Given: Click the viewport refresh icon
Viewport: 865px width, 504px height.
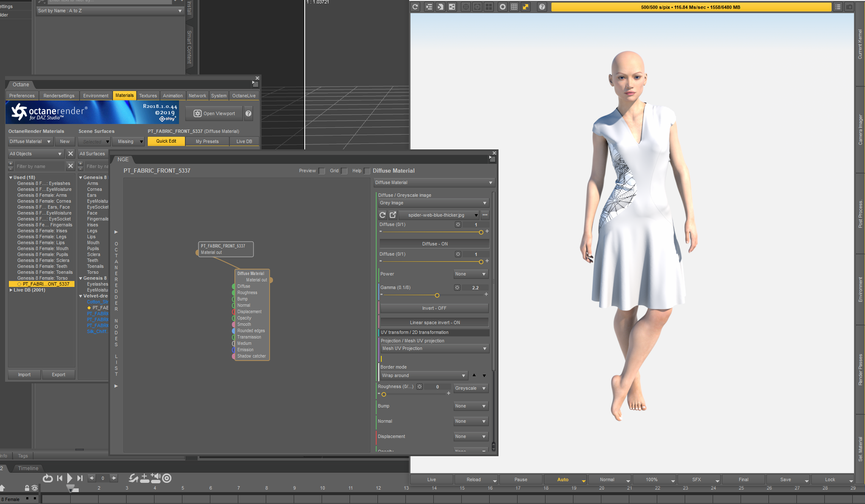Looking at the screenshot, I should pyautogui.click(x=415, y=7).
